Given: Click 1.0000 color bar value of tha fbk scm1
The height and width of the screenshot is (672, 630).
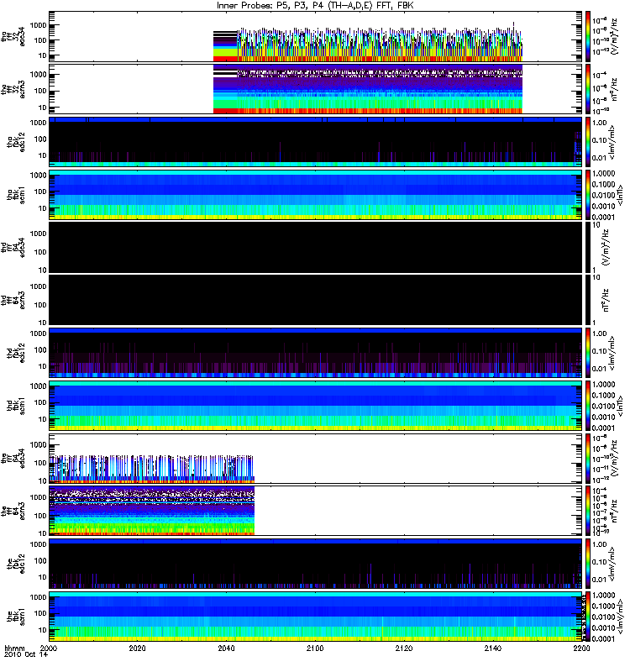Looking at the screenshot, I should pos(603,173).
